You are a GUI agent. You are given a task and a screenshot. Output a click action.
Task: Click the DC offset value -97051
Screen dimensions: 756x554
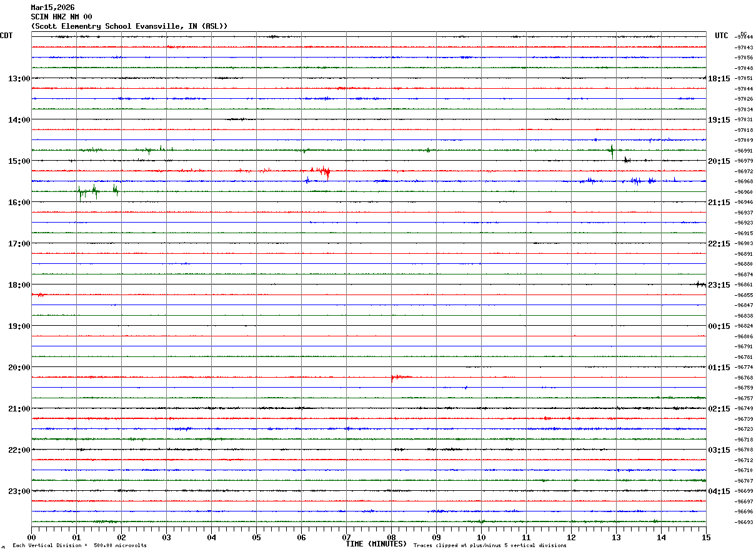tap(744, 78)
